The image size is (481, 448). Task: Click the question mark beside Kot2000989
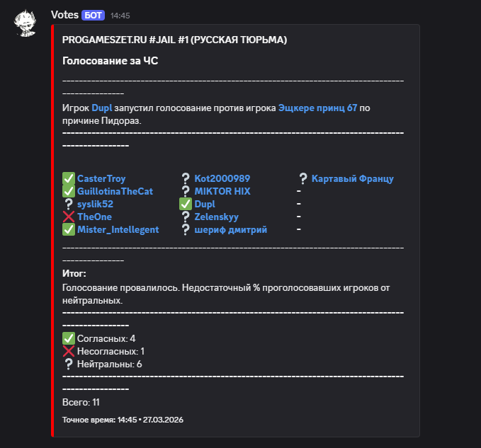click(186, 178)
